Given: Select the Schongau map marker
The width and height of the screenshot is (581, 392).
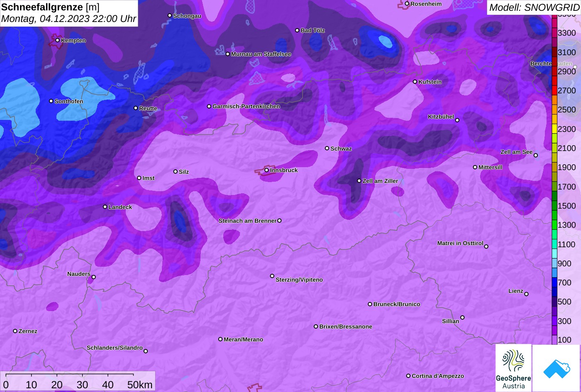Looking at the screenshot, I should [x=169, y=15].
